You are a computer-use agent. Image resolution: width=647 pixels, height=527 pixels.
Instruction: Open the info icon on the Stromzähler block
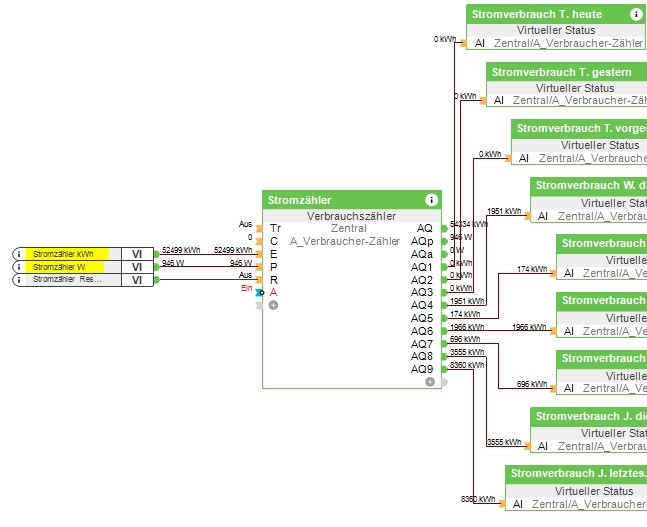[x=431, y=200]
